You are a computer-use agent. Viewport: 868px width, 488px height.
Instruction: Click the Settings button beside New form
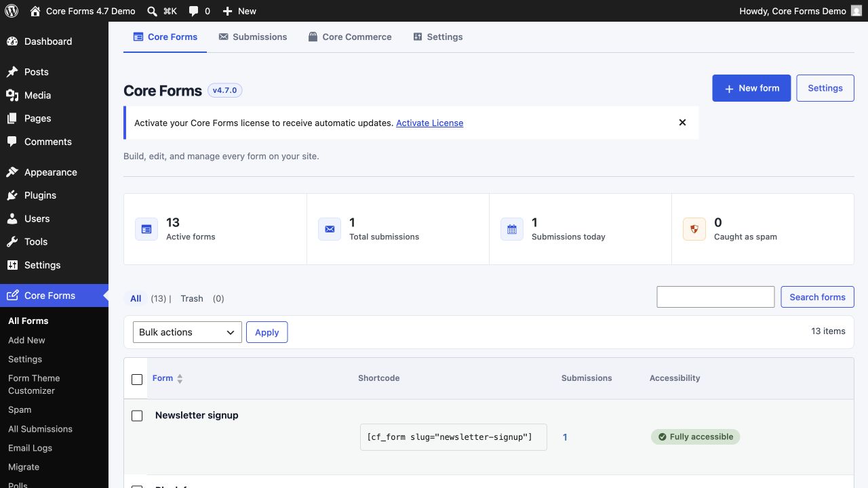(x=825, y=88)
